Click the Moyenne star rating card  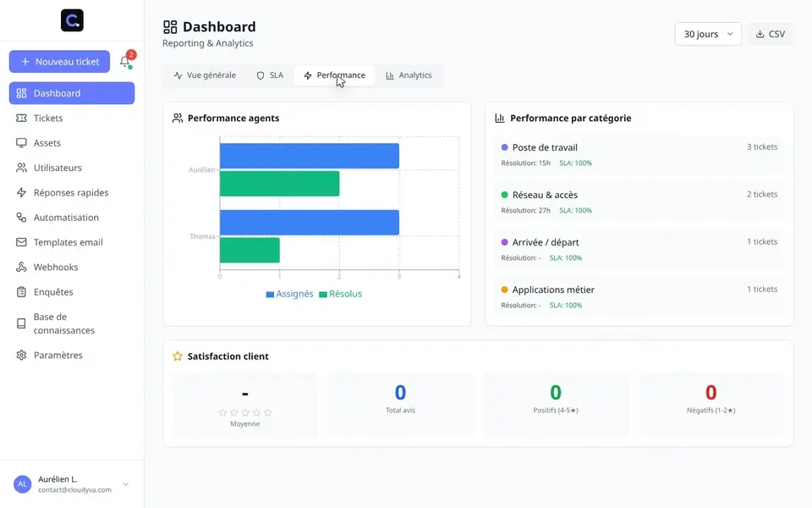tap(245, 405)
